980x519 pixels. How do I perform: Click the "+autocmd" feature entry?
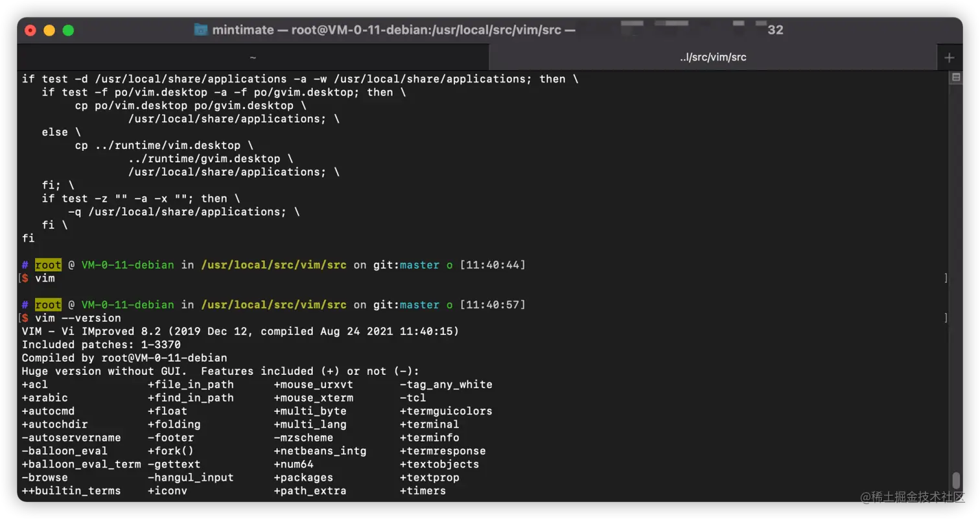tap(48, 411)
